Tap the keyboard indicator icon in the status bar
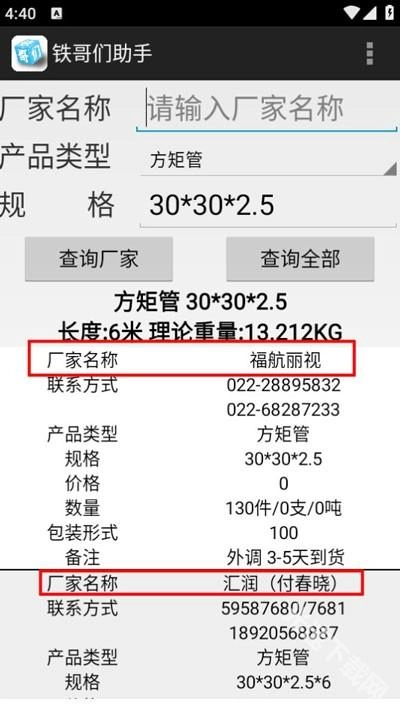Viewport: 400px width, 715px height. pos(57,14)
